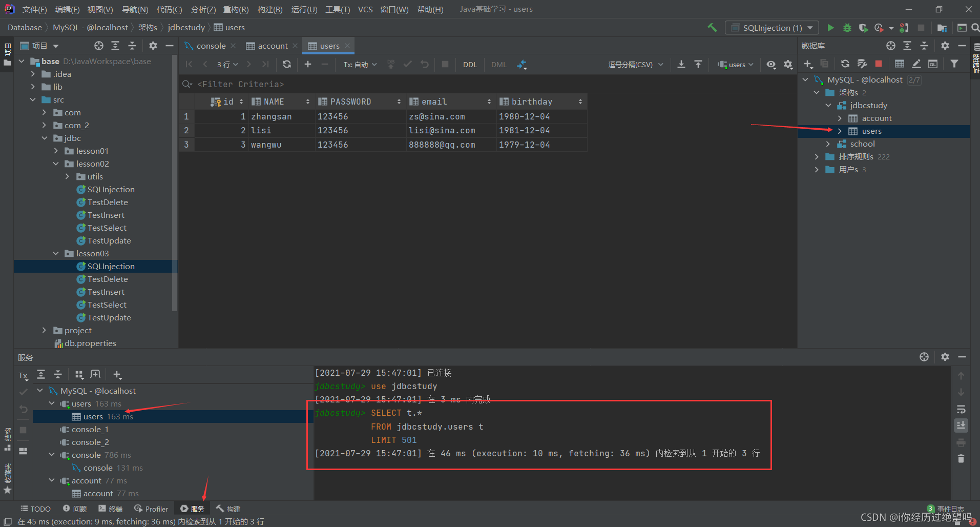Sort by the birthday column header
Screen dimensions: 980x527
pos(541,102)
